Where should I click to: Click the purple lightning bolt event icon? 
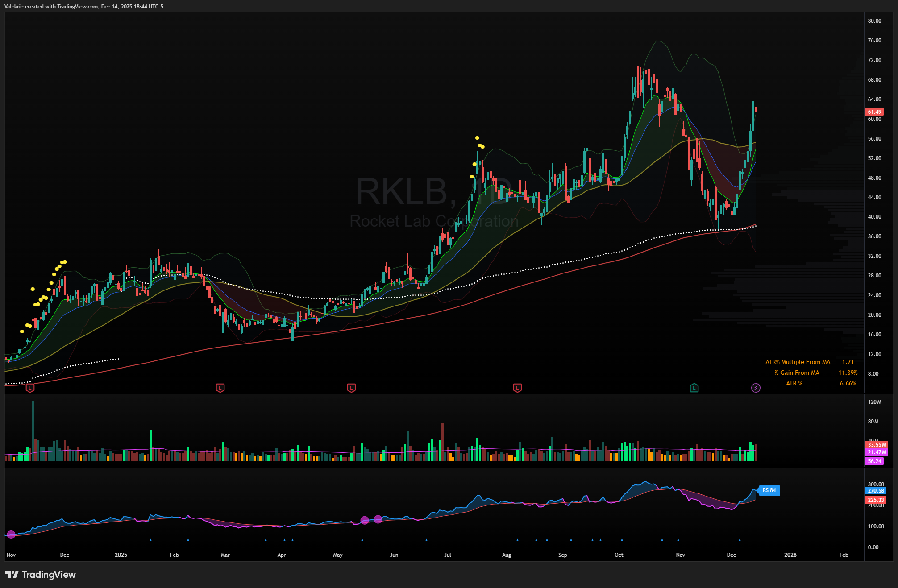pyautogui.click(x=756, y=388)
